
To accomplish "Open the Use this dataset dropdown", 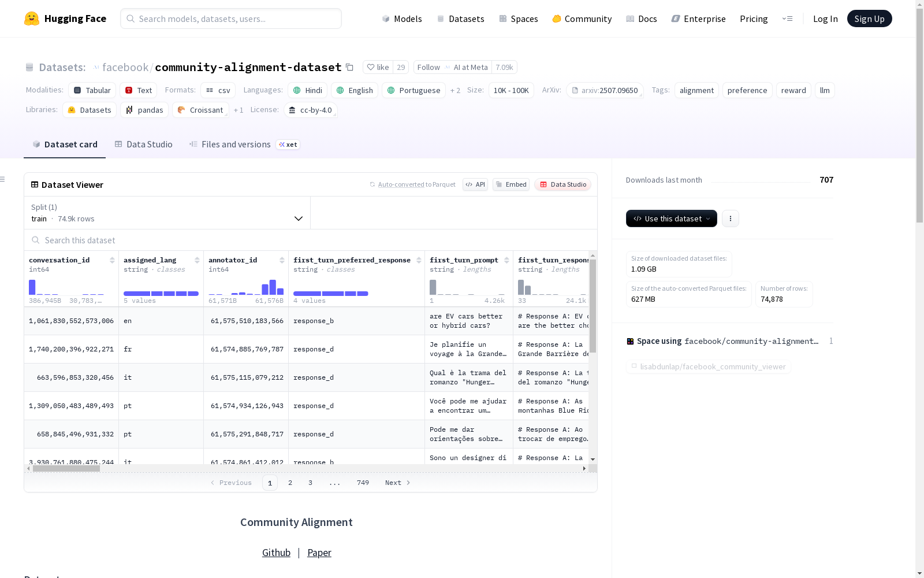I will pos(672,218).
